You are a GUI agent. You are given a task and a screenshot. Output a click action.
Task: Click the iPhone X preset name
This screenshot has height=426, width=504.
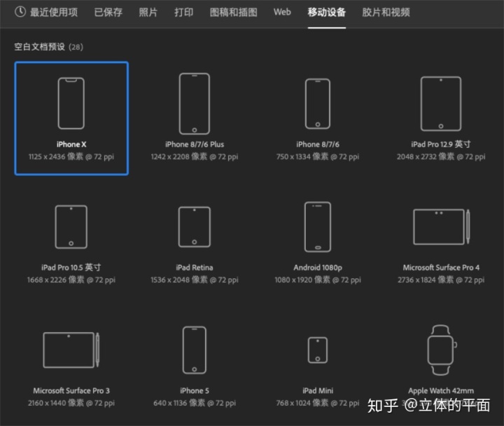[x=71, y=144]
